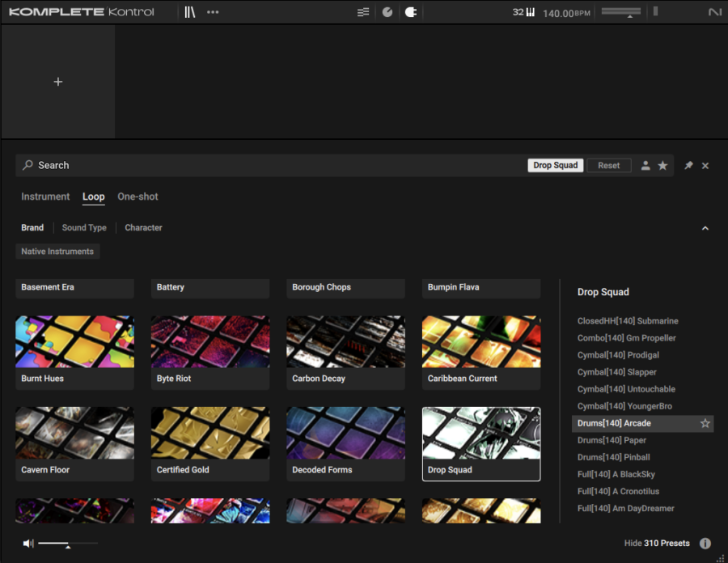Switch to the One-shot tab

tap(138, 197)
